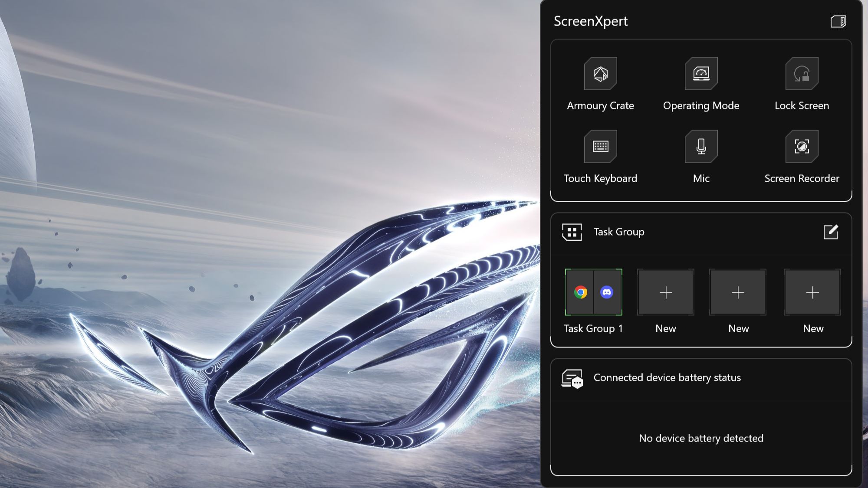Click the ScreenXpert panel dock icon at top right
Image resolution: width=868 pixels, height=488 pixels.
838,21
